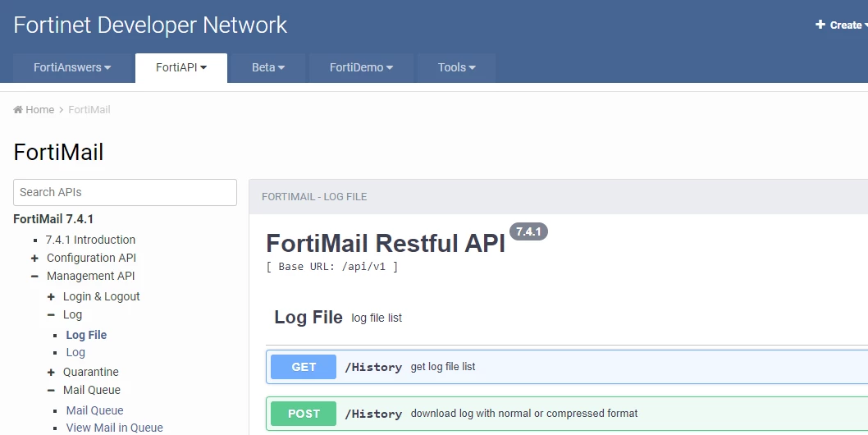Click the plus icon beside Create
The width and height of the screenshot is (868, 435).
[820, 25]
